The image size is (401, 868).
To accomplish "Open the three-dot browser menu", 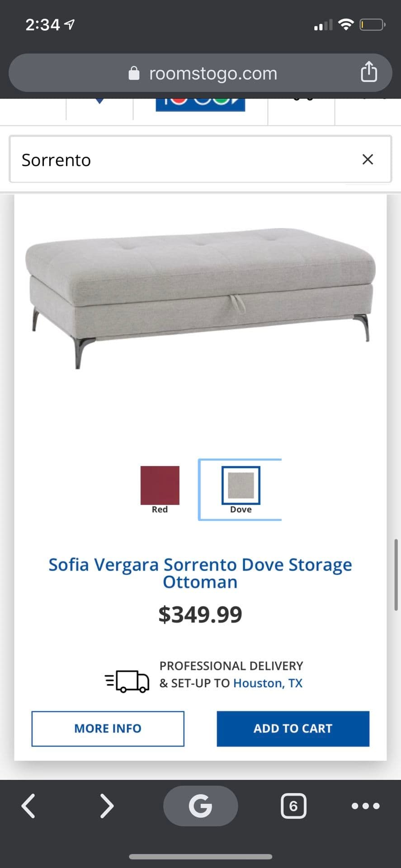I will [x=365, y=806].
